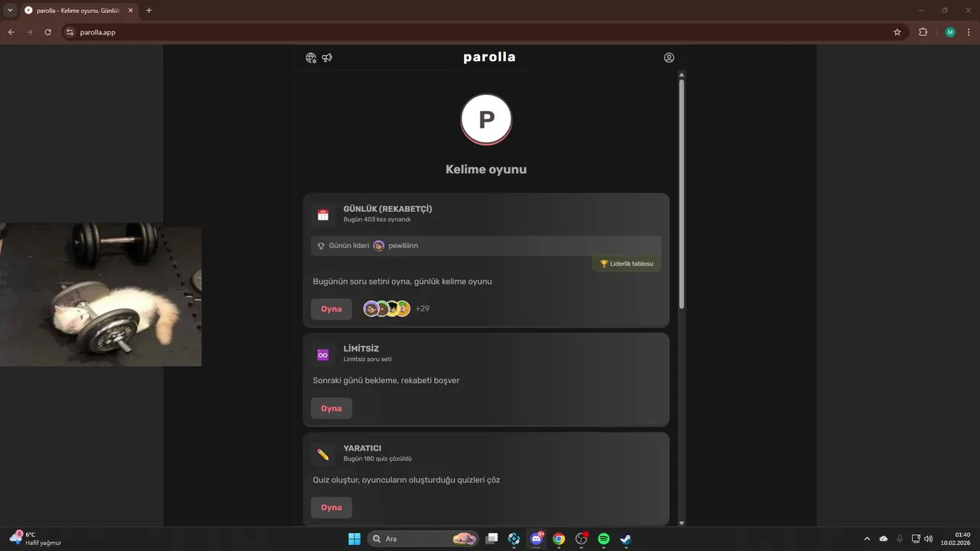
Task: View site information icon in address bar
Action: point(70,32)
